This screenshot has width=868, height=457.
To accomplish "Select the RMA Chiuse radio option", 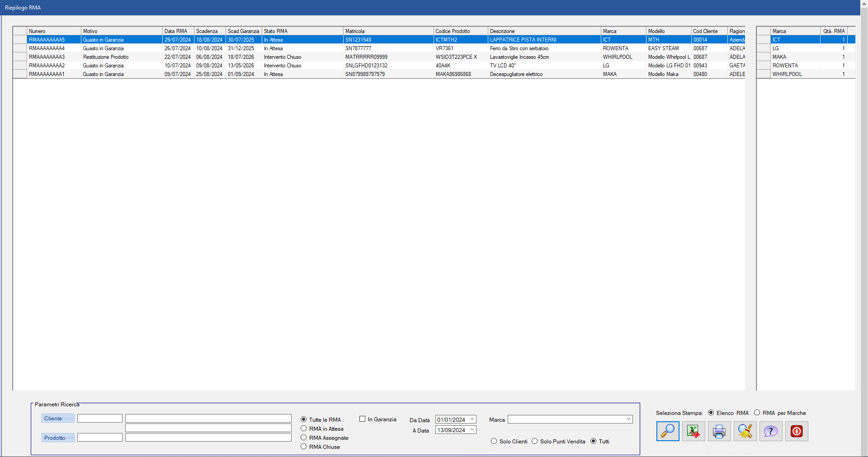I will point(304,447).
